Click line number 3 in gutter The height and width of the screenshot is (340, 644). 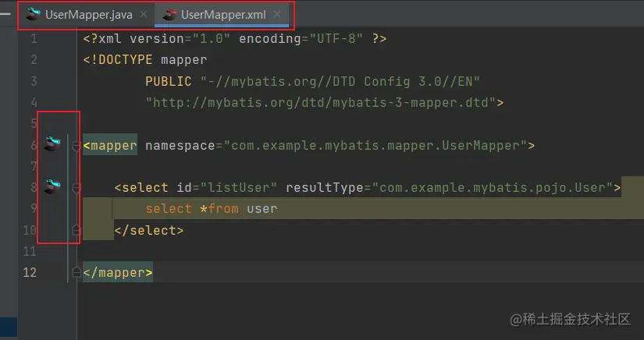tap(34, 81)
